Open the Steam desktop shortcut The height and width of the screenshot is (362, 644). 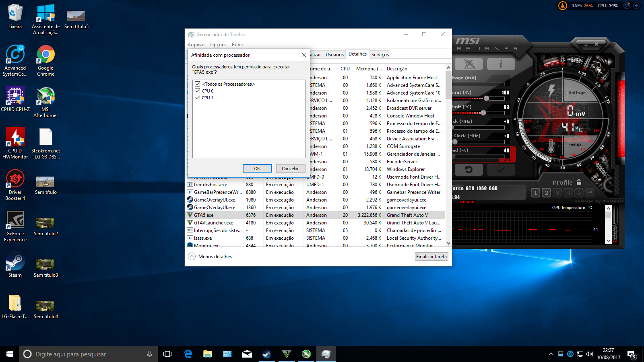[x=15, y=265]
